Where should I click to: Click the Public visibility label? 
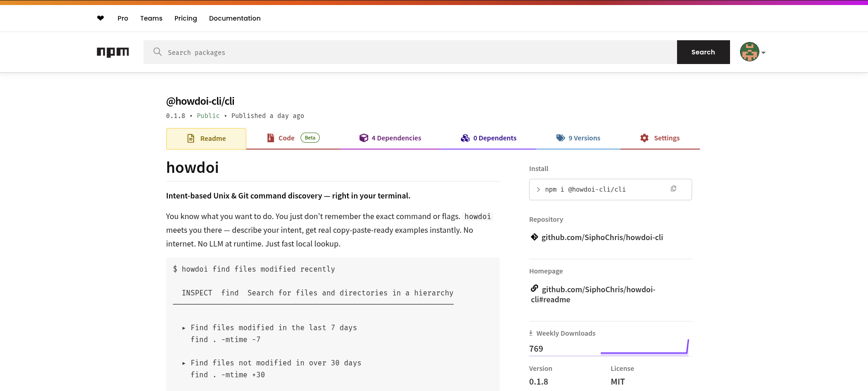208,116
